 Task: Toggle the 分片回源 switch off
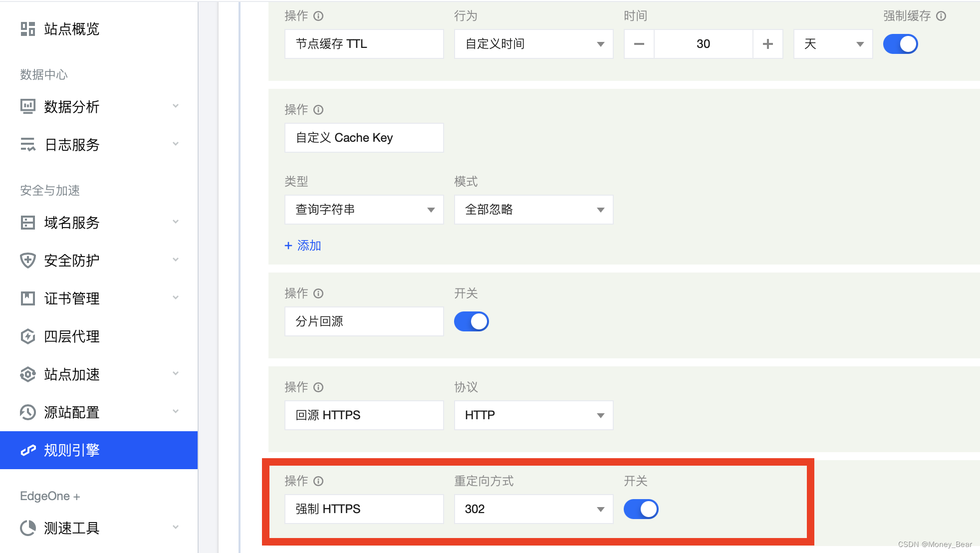pyautogui.click(x=472, y=321)
